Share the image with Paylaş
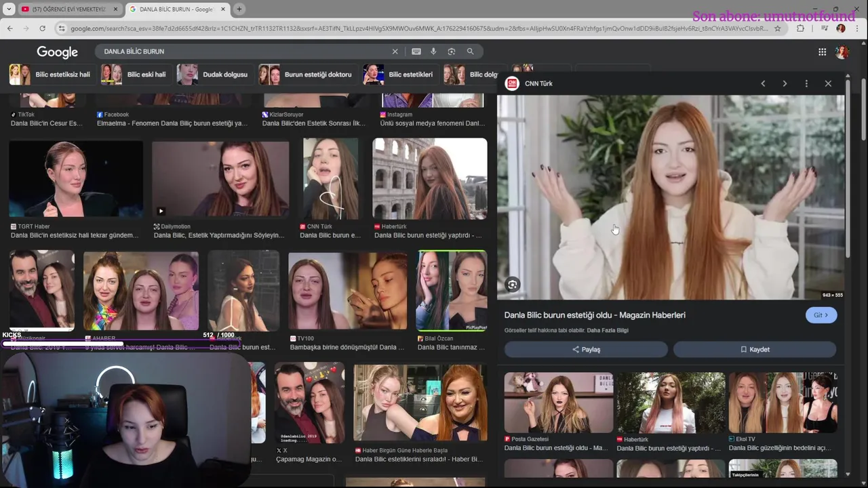The height and width of the screenshot is (488, 868). coord(586,350)
